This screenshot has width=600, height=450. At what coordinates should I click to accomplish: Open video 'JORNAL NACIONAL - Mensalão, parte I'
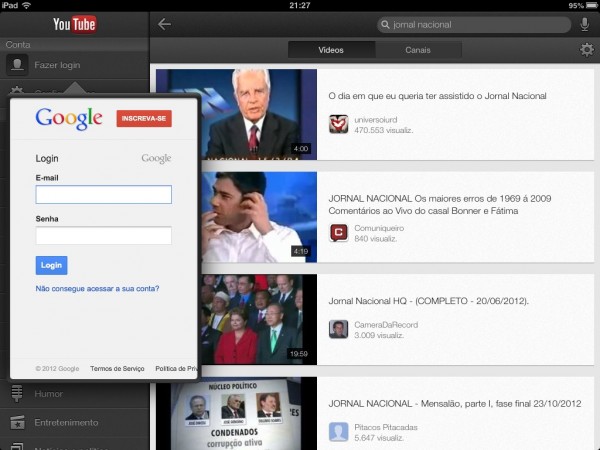[455, 404]
